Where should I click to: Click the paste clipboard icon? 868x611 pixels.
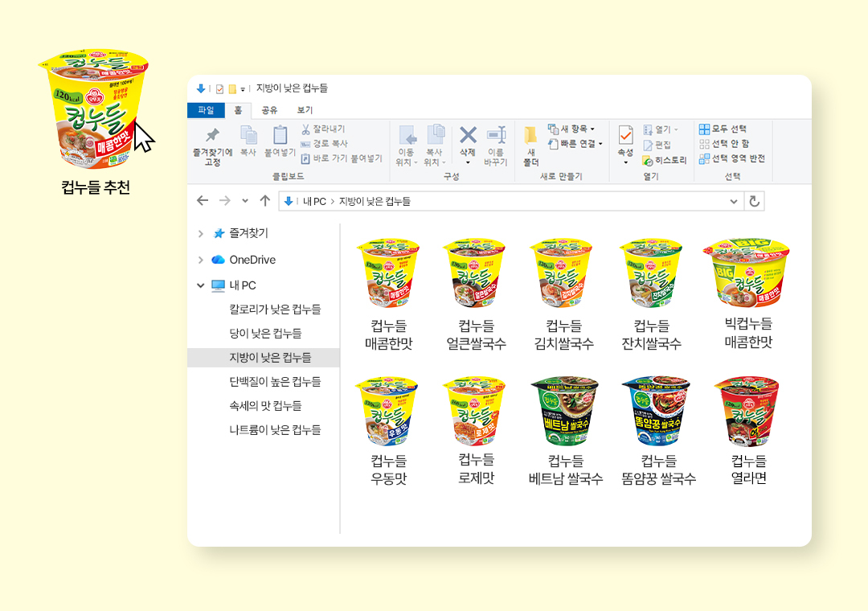click(280, 135)
